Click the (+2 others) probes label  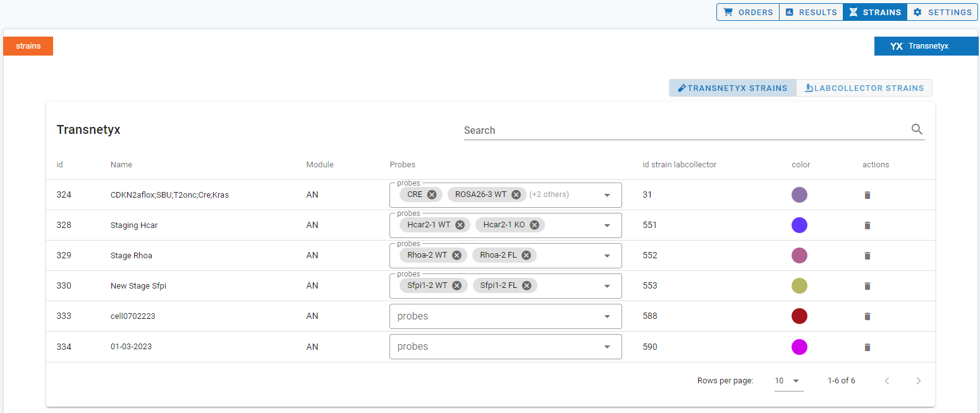(549, 195)
